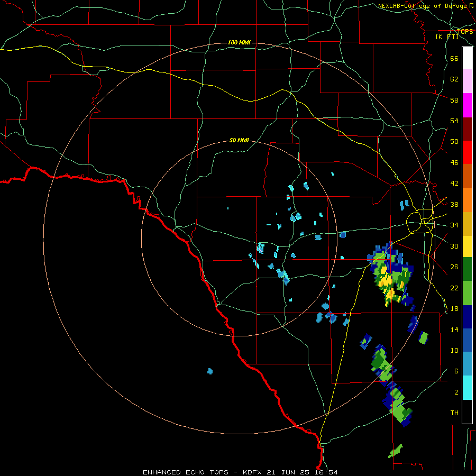Click the legend value '66'
The image size is (476, 476).
pyautogui.click(x=454, y=59)
